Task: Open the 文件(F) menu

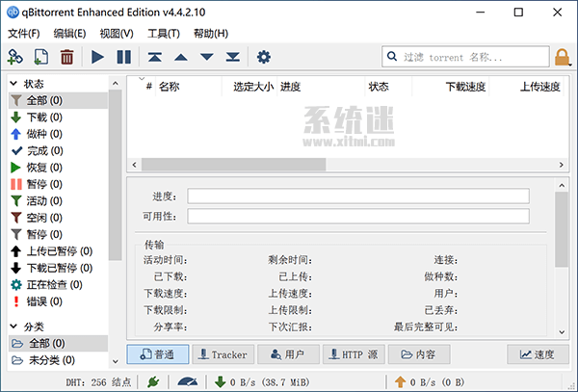Action: [x=24, y=34]
